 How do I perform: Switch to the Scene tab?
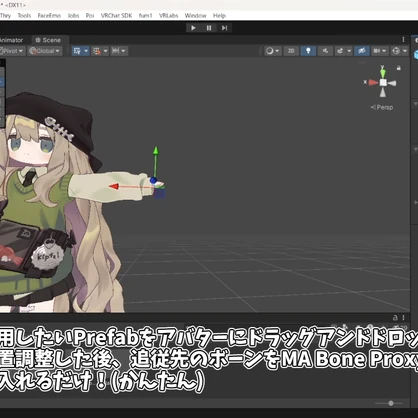point(48,40)
